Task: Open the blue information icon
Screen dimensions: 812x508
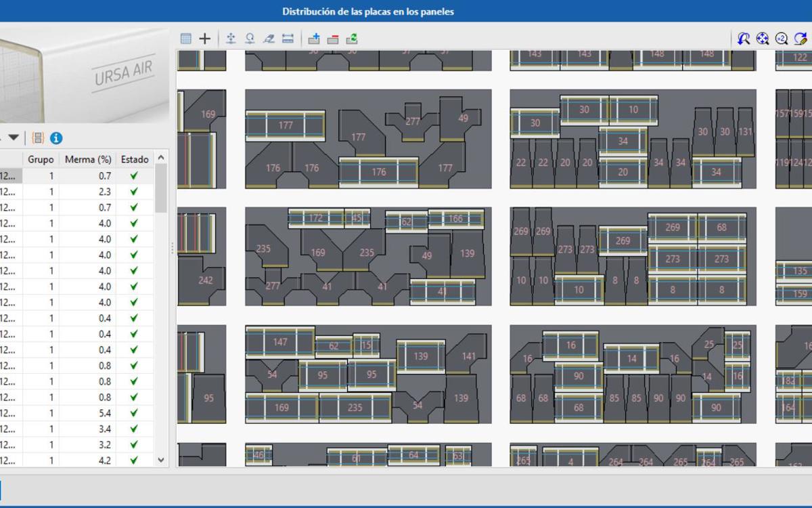Action: coord(56,138)
